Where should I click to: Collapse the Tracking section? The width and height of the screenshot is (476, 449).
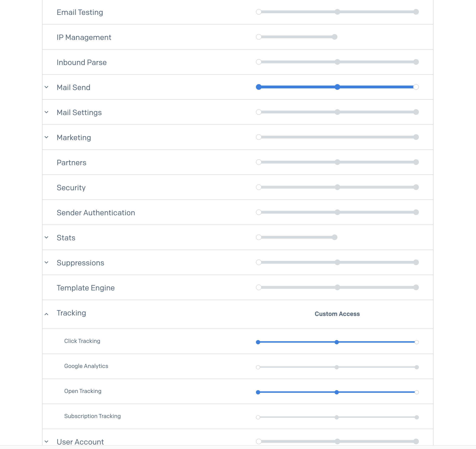[x=47, y=314]
